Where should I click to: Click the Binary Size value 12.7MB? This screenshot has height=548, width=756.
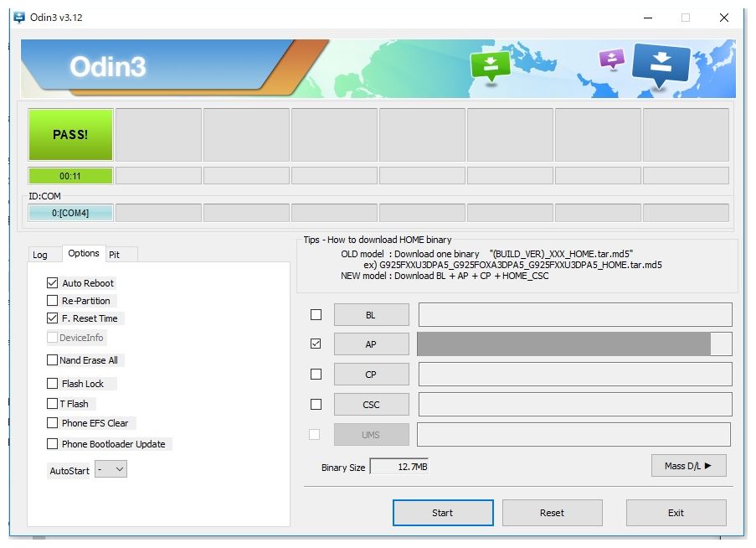point(399,467)
